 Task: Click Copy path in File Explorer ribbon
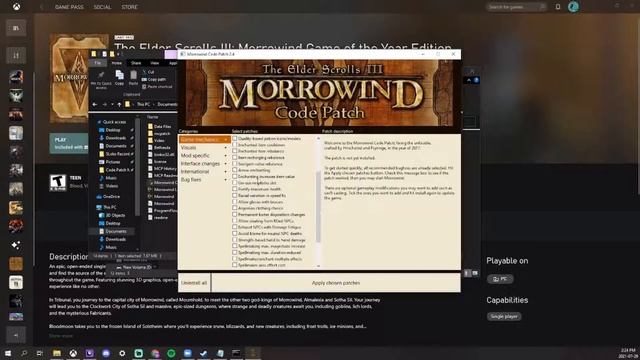(154, 79)
